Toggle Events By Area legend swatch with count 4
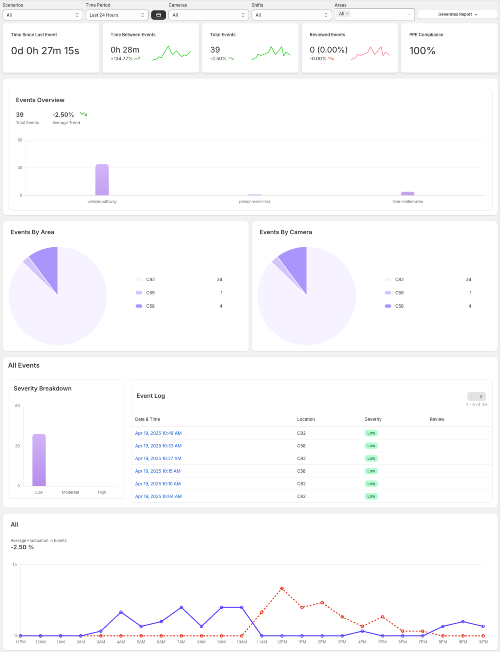Viewport: 500px width, 652px height. [x=139, y=306]
